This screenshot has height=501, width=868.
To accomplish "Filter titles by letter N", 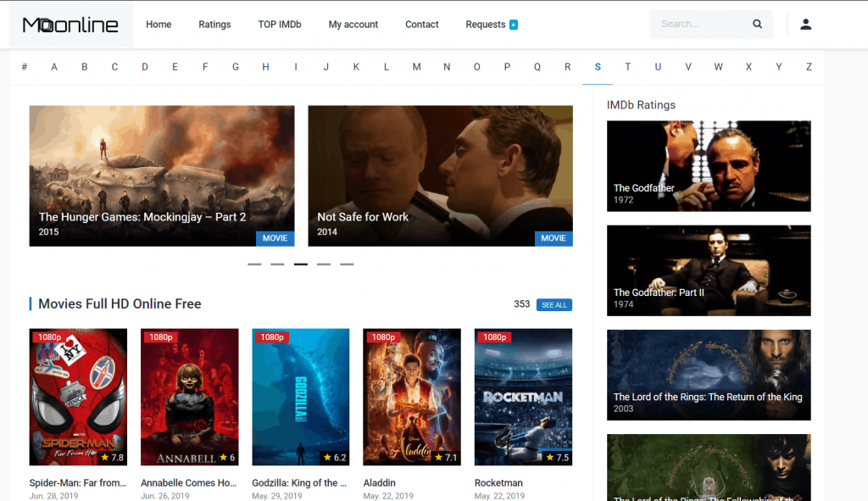I will pyautogui.click(x=447, y=67).
